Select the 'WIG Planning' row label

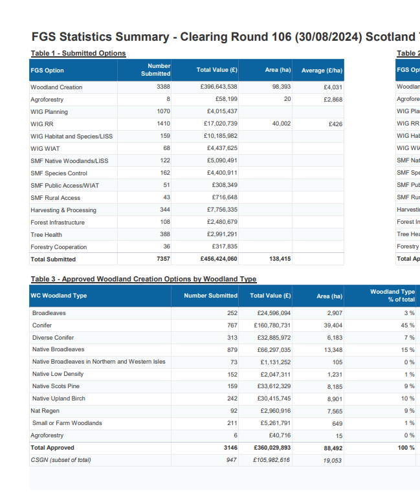pos(49,112)
